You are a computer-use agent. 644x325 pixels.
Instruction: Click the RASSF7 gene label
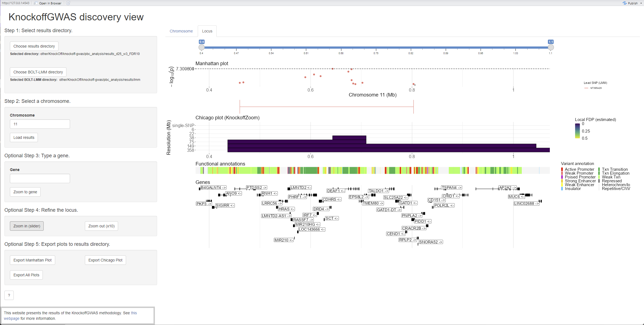(303, 220)
